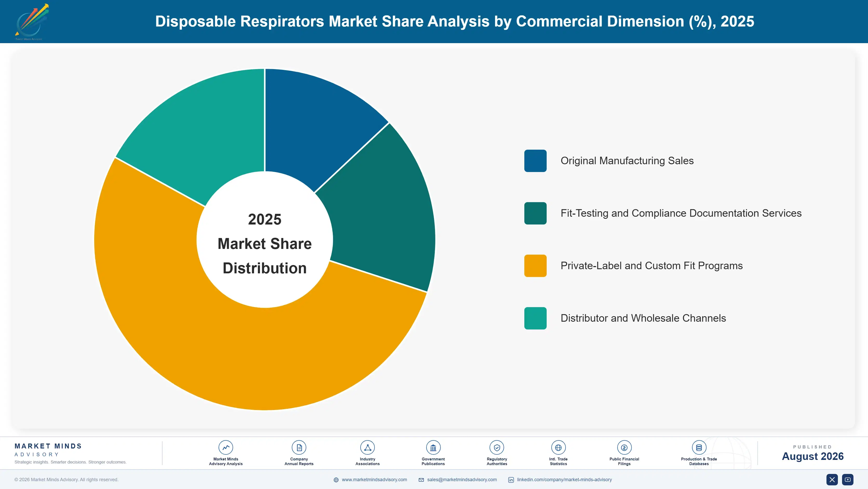
Task: Click the Intl. Trade Statistics globe icon
Action: pos(558,447)
